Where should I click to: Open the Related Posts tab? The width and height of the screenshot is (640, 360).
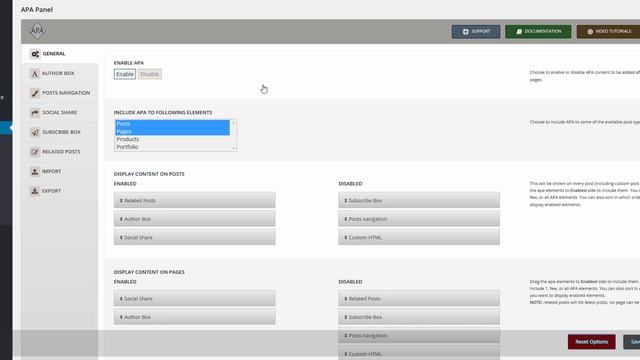click(60, 152)
